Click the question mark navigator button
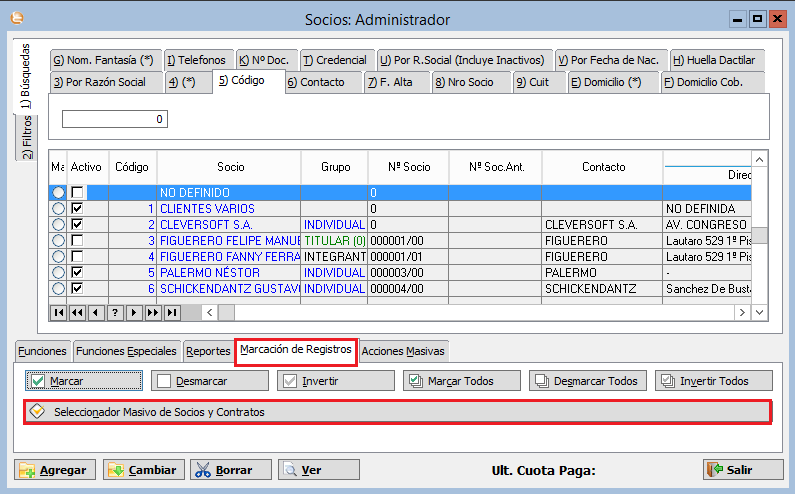Screen dimensions: 795x494 (115, 313)
